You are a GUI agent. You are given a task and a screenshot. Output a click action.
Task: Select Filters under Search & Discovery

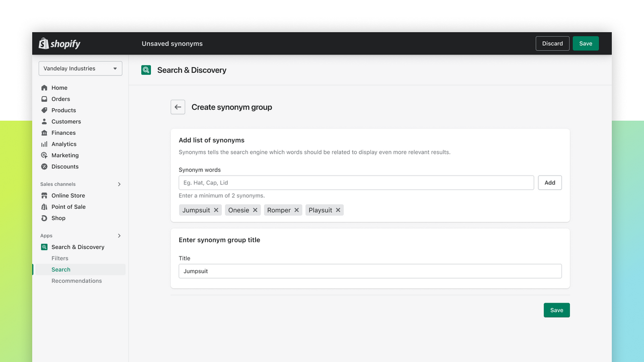60,258
